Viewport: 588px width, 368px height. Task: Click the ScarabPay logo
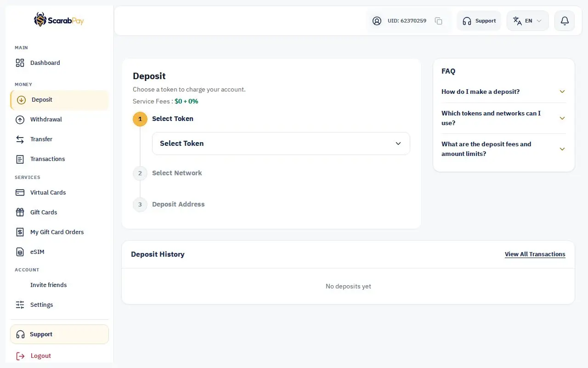[x=59, y=20]
